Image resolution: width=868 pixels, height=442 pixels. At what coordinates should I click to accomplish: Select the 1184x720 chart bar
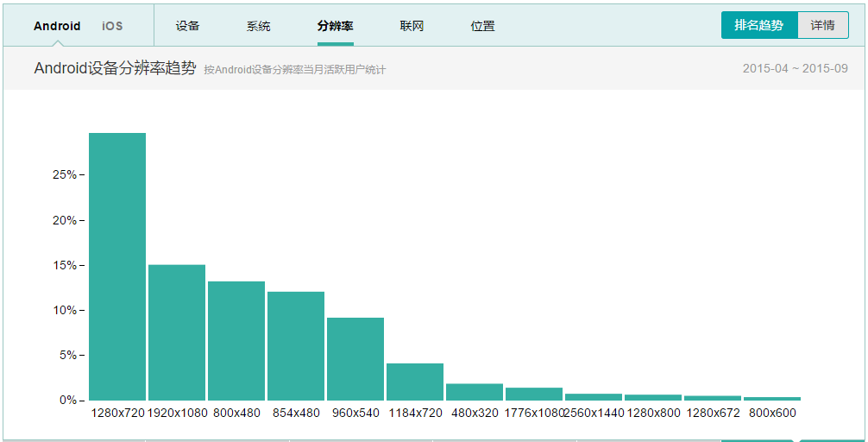pos(415,382)
